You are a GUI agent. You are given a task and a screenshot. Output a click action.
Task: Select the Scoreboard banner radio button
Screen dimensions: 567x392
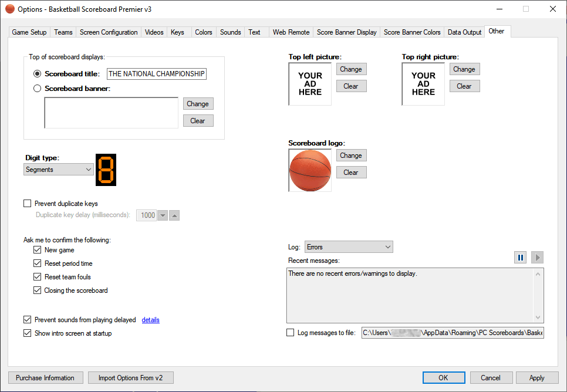click(x=38, y=89)
